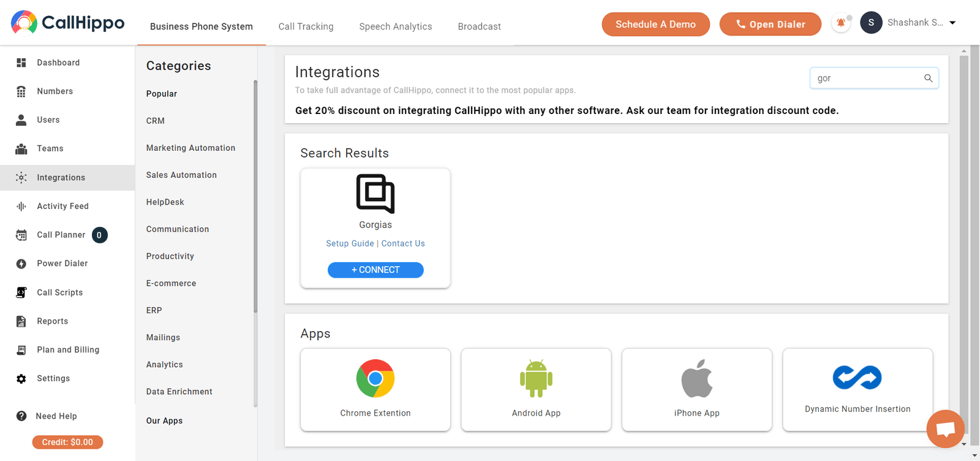Click the Power Dialer lightning icon
Viewport: 980px width, 461px height.
(x=21, y=264)
